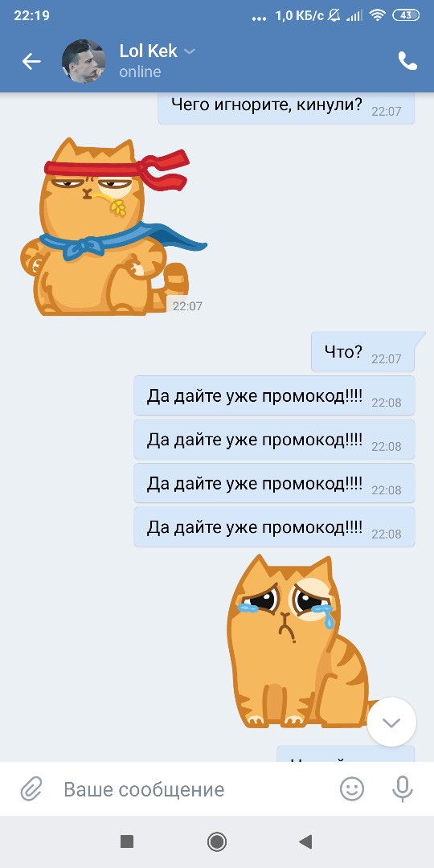Open Lol Kek's profile avatar
The height and width of the screenshot is (868, 434).
[84, 61]
